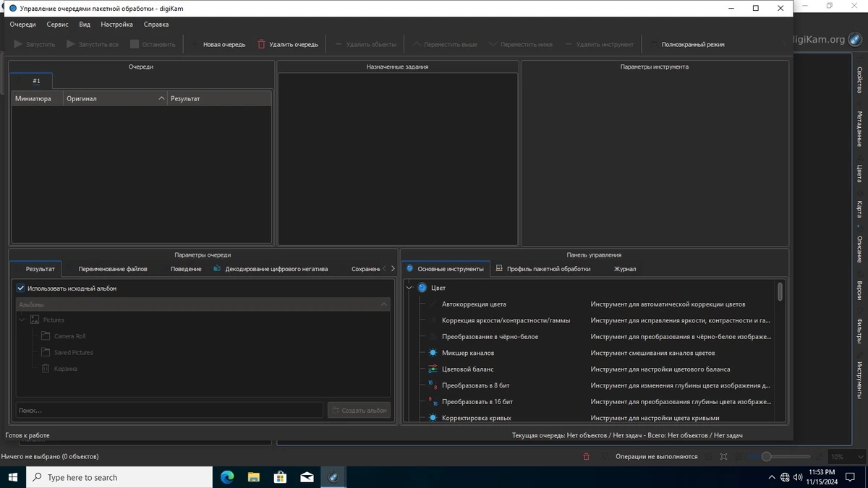Open the Инструменты right sidebar tab

pyautogui.click(x=859, y=380)
